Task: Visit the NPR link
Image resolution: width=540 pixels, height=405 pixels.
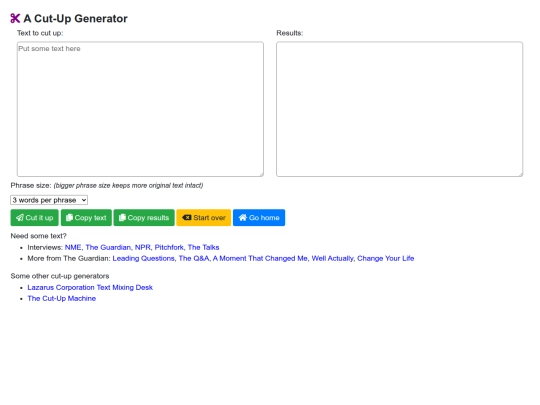Action: point(143,247)
